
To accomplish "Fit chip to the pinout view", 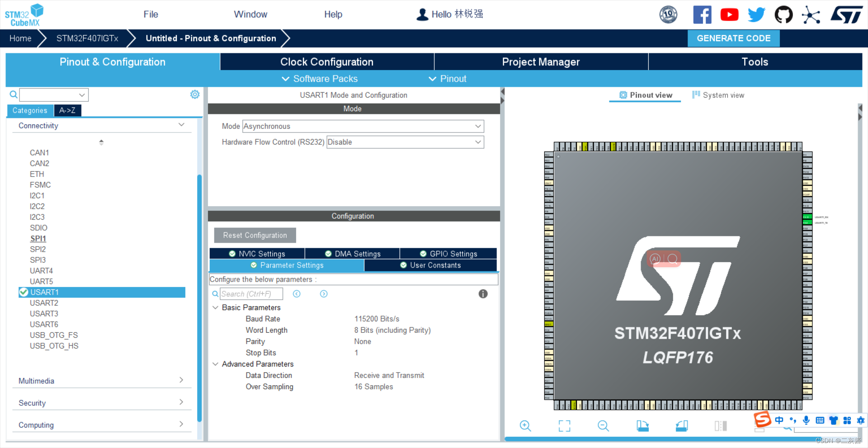I will pyautogui.click(x=564, y=425).
